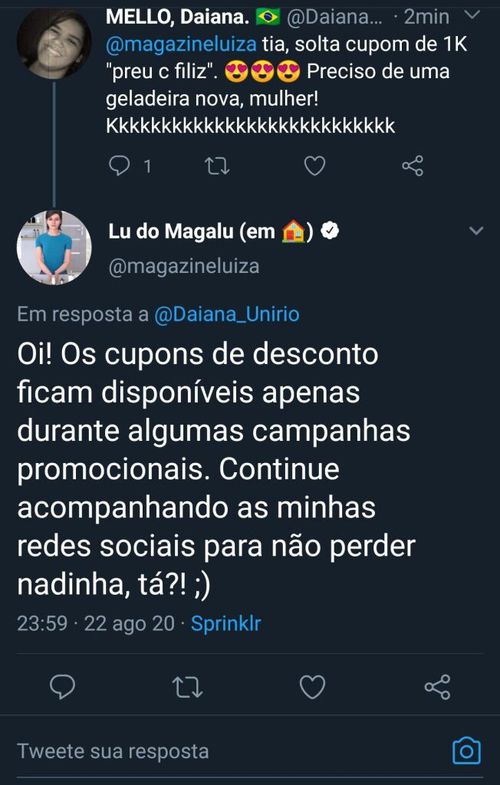
Task: Share Daiana's tweet via share icon
Action: (x=412, y=166)
